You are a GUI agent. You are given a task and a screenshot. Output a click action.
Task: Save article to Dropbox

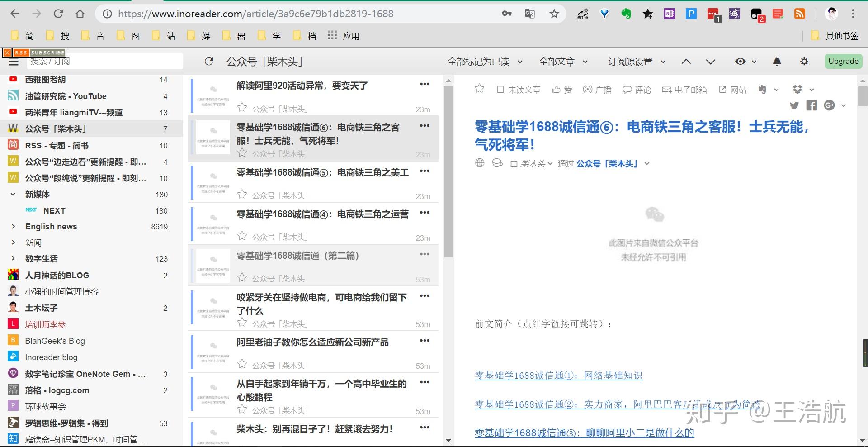click(x=797, y=90)
